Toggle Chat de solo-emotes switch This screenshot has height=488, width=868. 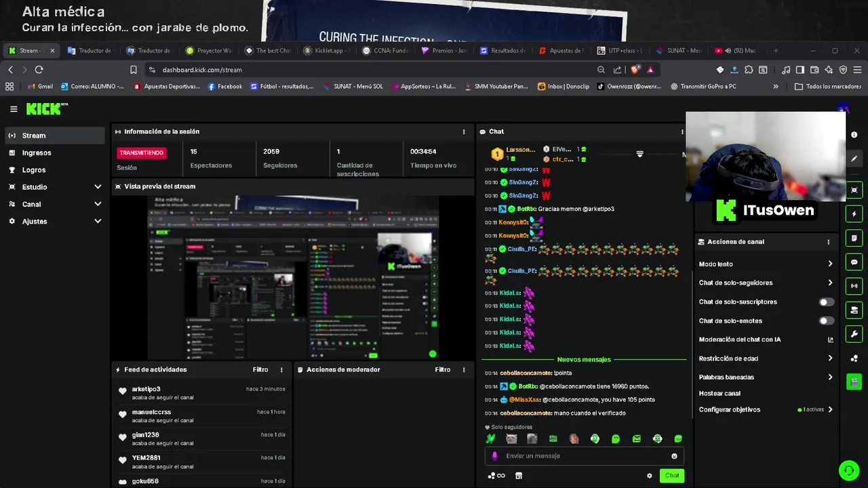pos(826,321)
